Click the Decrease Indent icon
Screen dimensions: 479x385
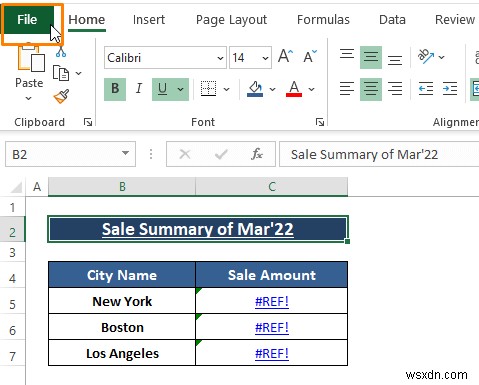[426, 89]
